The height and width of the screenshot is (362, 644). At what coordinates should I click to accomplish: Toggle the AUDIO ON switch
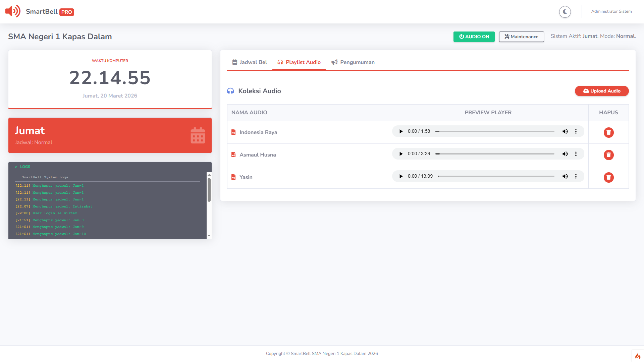(x=474, y=37)
